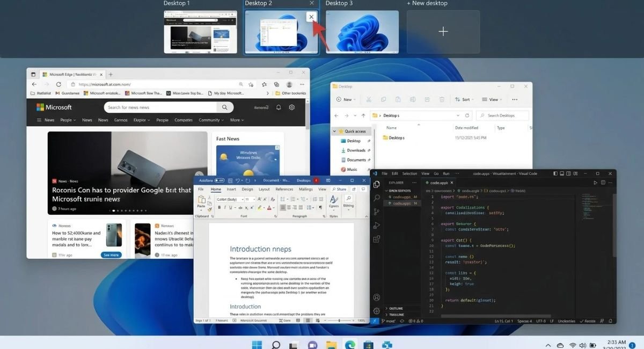
Task: Click Underline in Word ribbon
Action: point(232,207)
